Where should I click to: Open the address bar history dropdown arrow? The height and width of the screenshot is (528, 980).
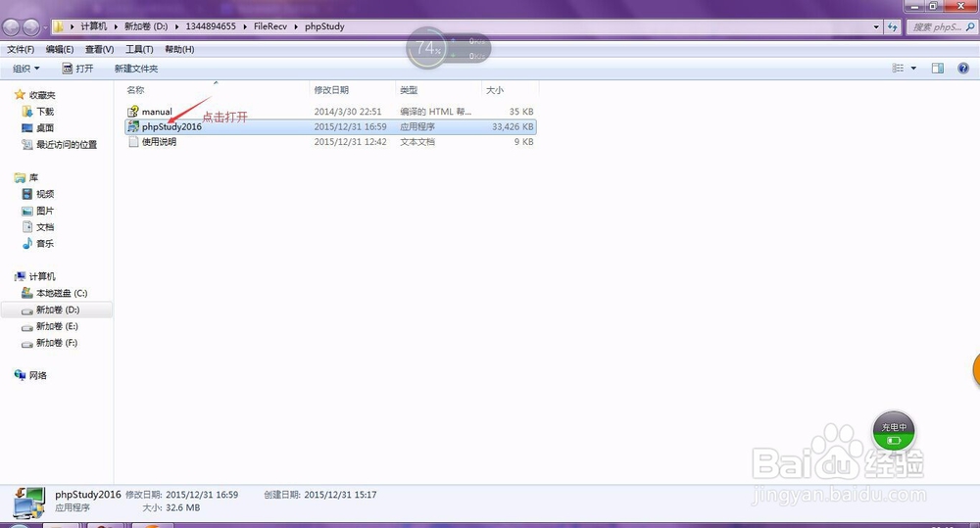[876, 26]
